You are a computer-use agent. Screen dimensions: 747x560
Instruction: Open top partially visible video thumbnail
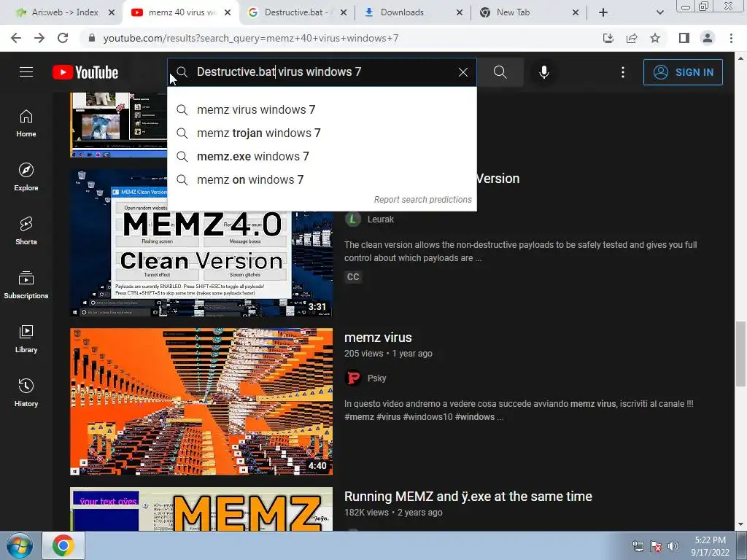118,125
